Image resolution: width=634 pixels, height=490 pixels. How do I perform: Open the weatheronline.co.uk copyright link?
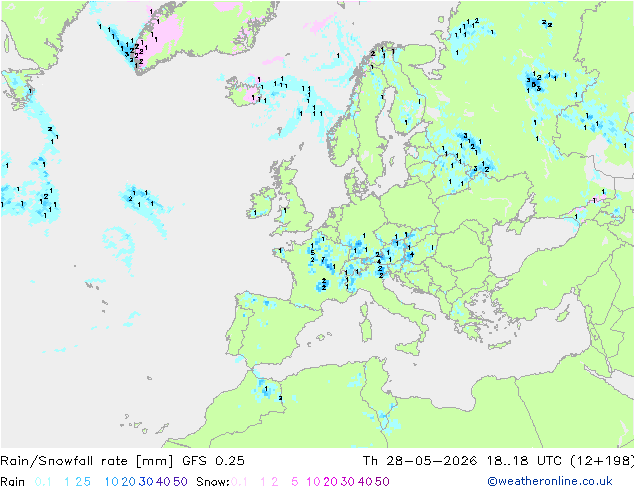click(550, 482)
